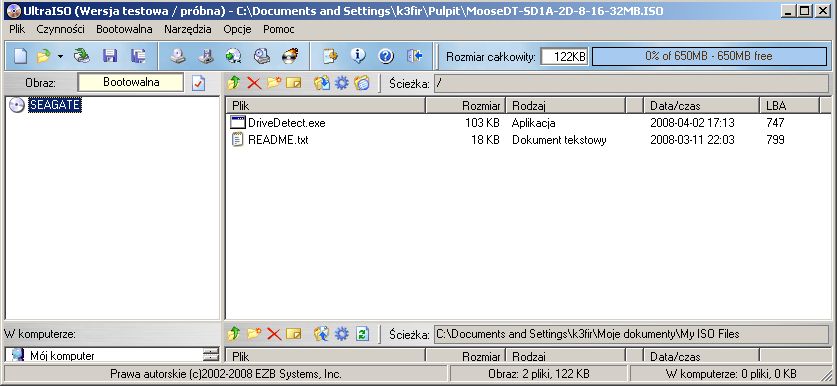Click the blue info bubble icon

click(x=358, y=56)
